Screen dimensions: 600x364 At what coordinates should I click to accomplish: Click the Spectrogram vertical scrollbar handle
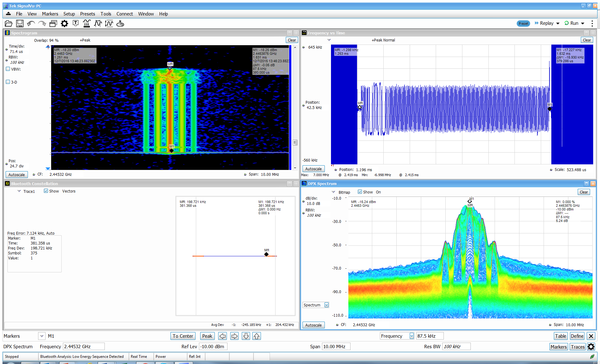(295, 142)
